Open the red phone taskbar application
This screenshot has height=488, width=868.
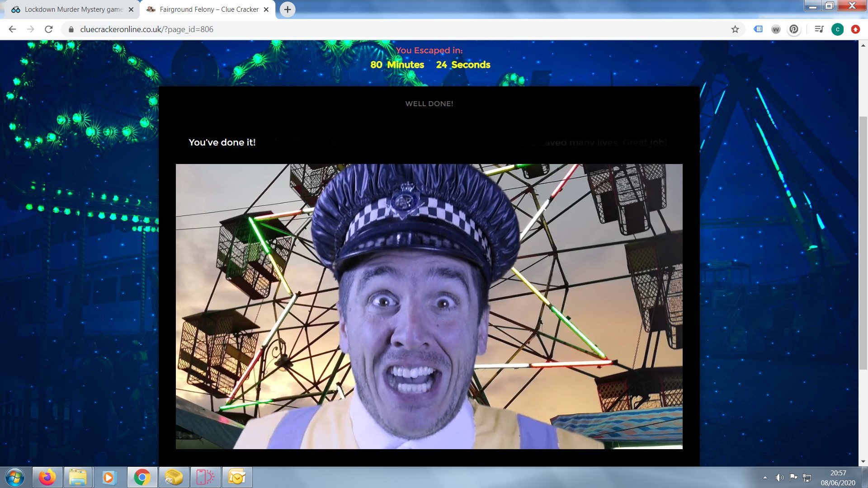click(x=205, y=477)
